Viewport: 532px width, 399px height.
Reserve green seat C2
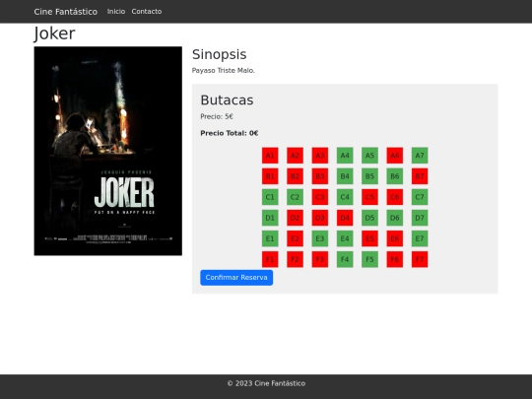pyautogui.click(x=295, y=197)
